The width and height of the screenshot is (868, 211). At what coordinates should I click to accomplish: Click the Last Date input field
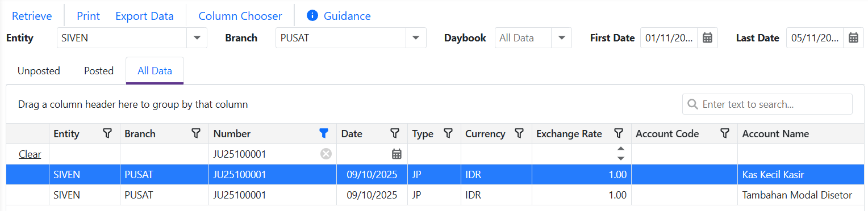click(x=815, y=38)
